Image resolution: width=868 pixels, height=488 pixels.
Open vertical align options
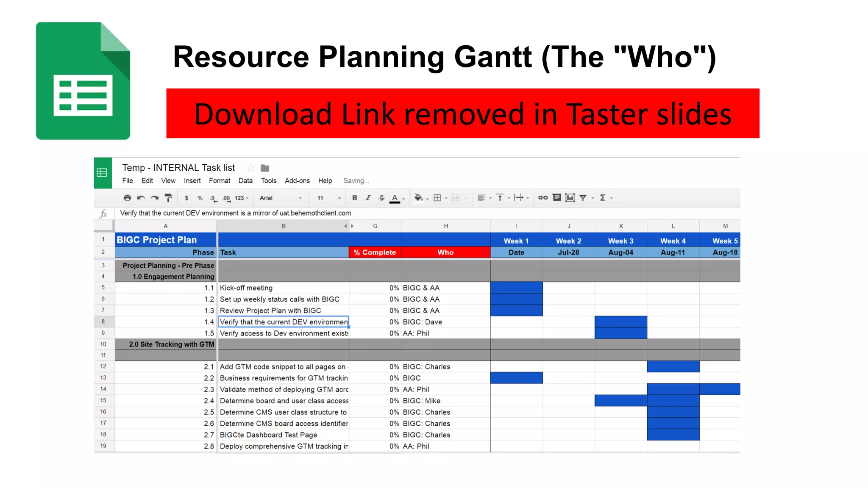(x=503, y=198)
